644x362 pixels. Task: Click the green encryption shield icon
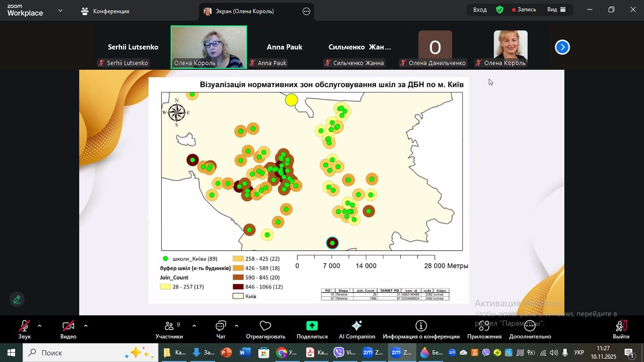tap(500, 10)
